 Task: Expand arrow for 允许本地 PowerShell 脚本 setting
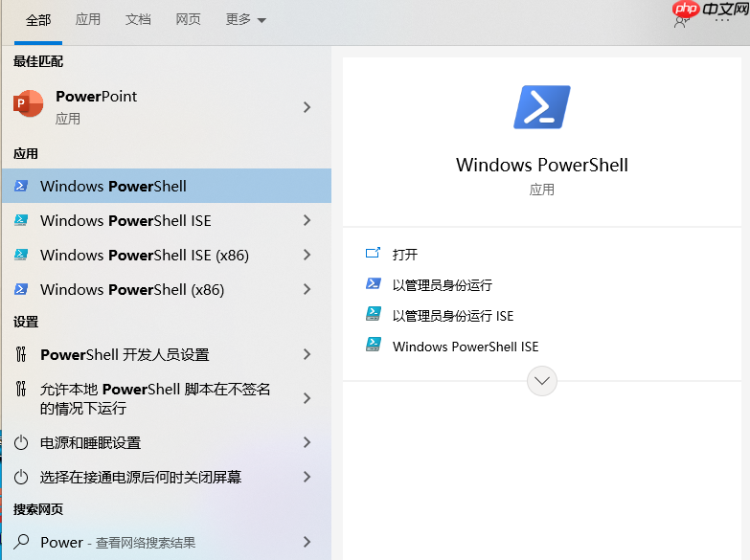tap(307, 398)
